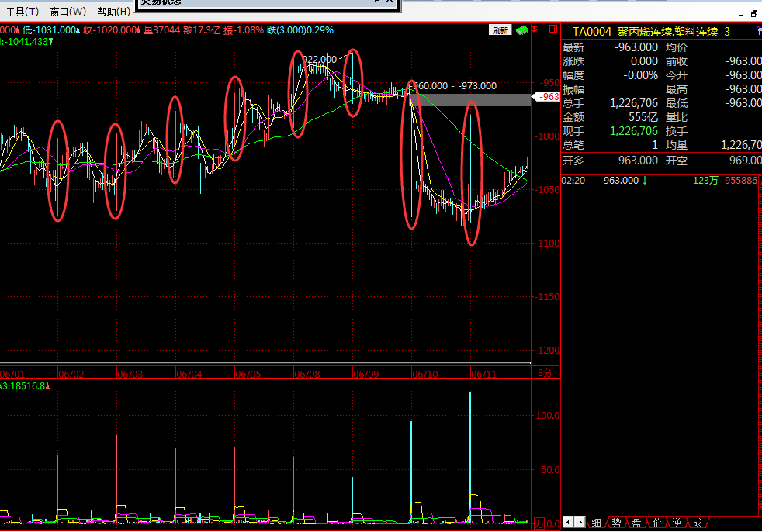This screenshot has width=762, height=532.
Task: Open the 窗口(W) menu
Action: tap(68, 12)
